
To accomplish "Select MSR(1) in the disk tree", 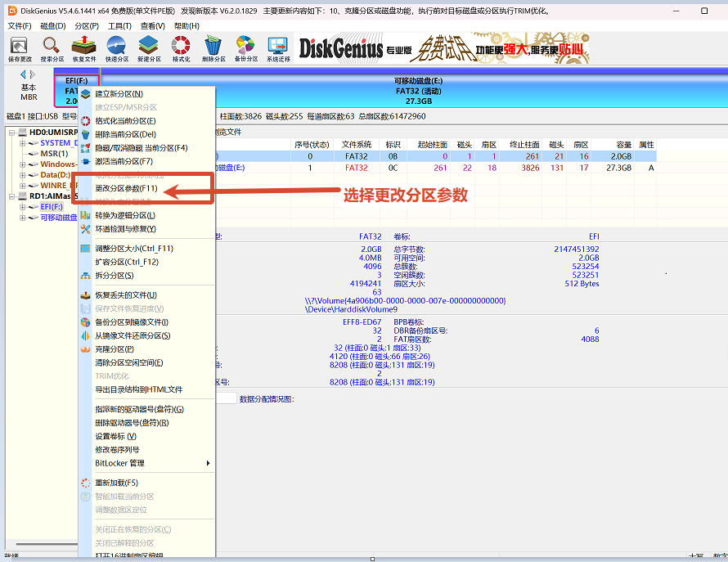I will pos(54,154).
